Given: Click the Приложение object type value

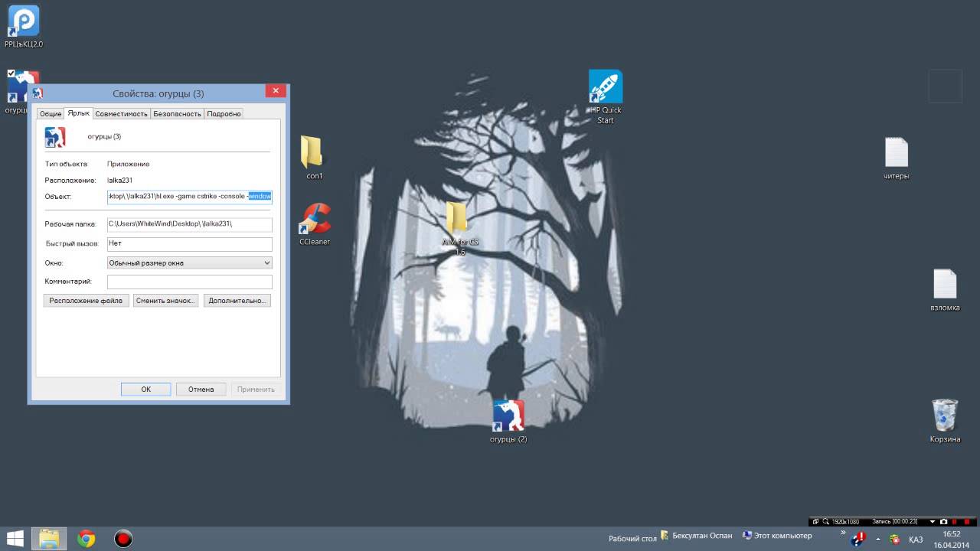Looking at the screenshot, I should [x=129, y=164].
